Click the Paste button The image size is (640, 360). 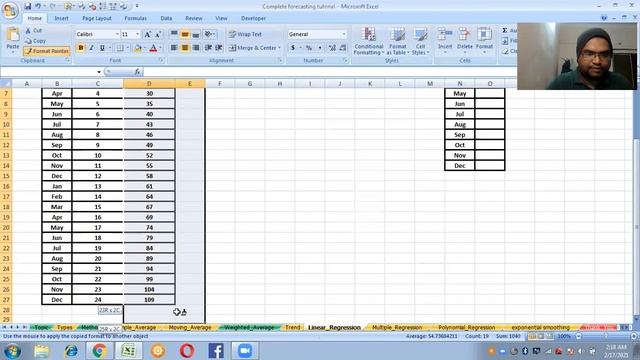point(13,39)
